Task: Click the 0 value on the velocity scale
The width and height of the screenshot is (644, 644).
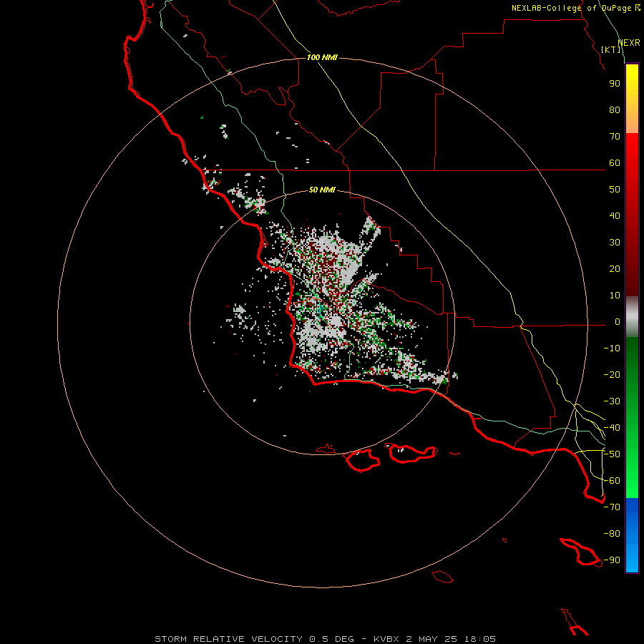Action: click(x=618, y=321)
